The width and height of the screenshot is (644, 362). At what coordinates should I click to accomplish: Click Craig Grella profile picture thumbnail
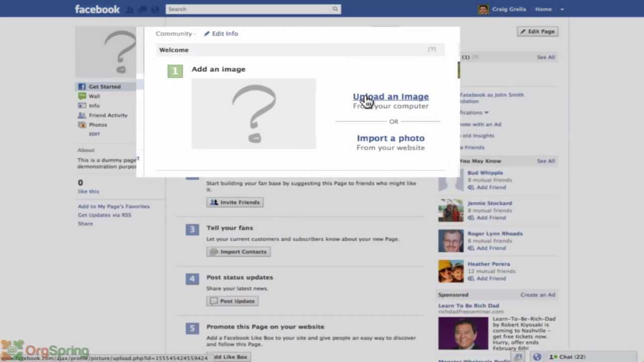tap(483, 9)
